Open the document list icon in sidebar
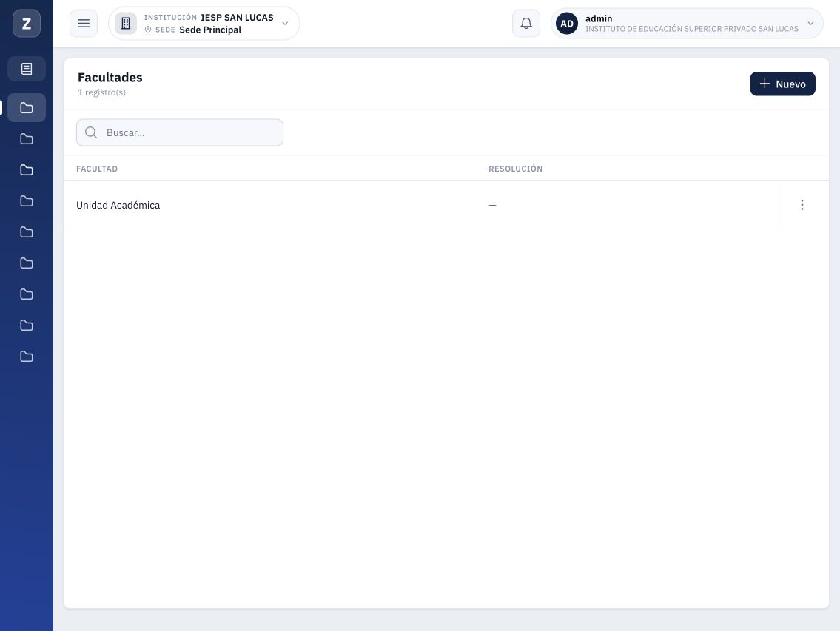The width and height of the screenshot is (840, 631). [x=26, y=69]
